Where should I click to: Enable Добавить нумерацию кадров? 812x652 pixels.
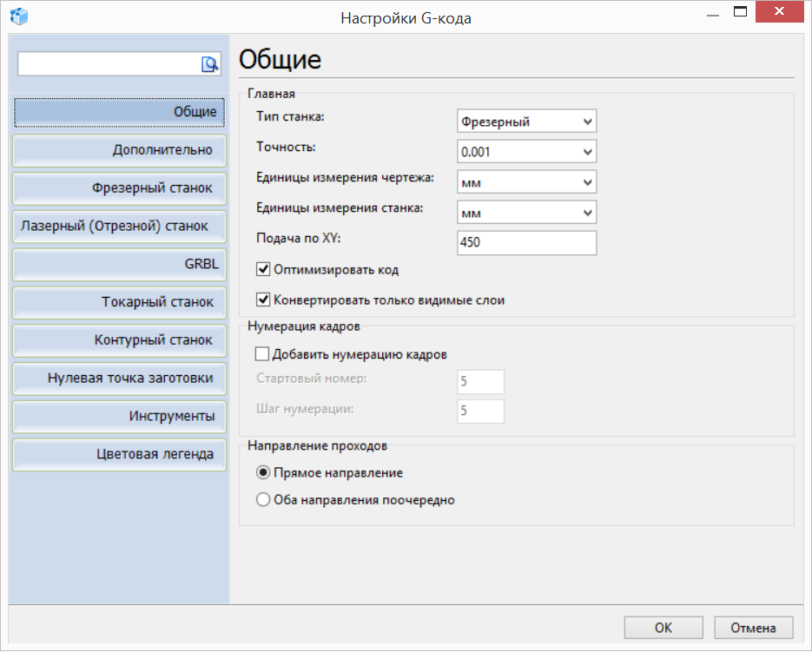(263, 353)
